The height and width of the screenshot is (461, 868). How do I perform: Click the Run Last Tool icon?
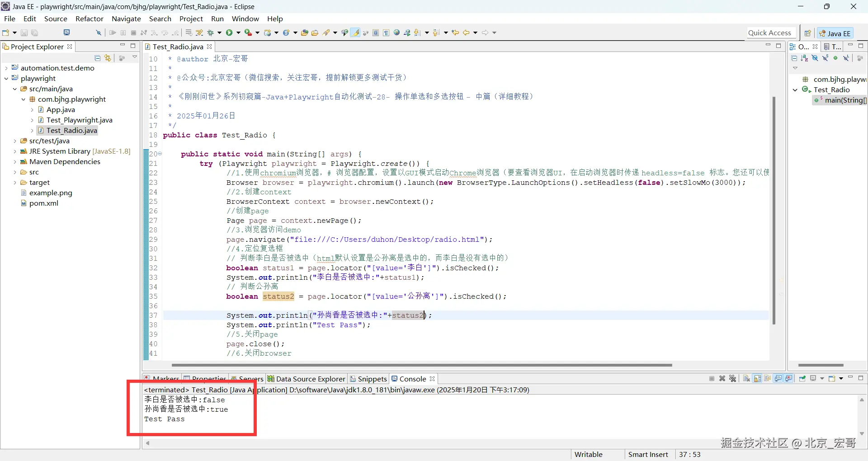tap(248, 33)
